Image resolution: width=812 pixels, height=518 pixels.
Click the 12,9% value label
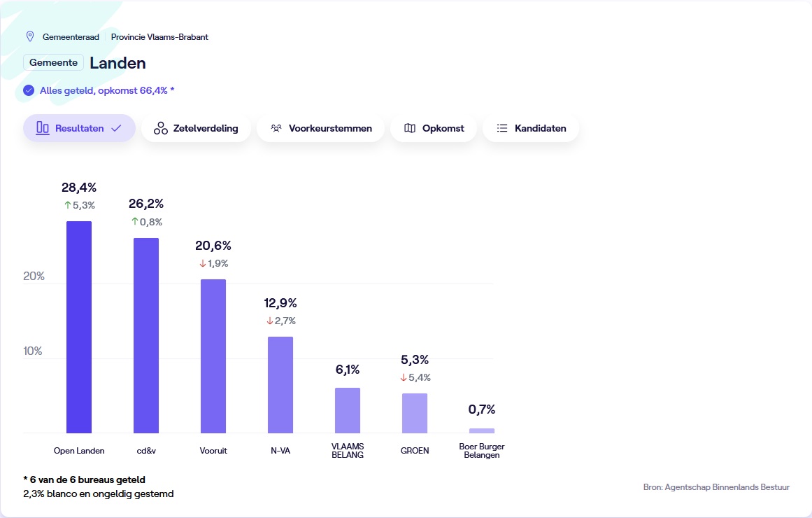click(x=280, y=303)
